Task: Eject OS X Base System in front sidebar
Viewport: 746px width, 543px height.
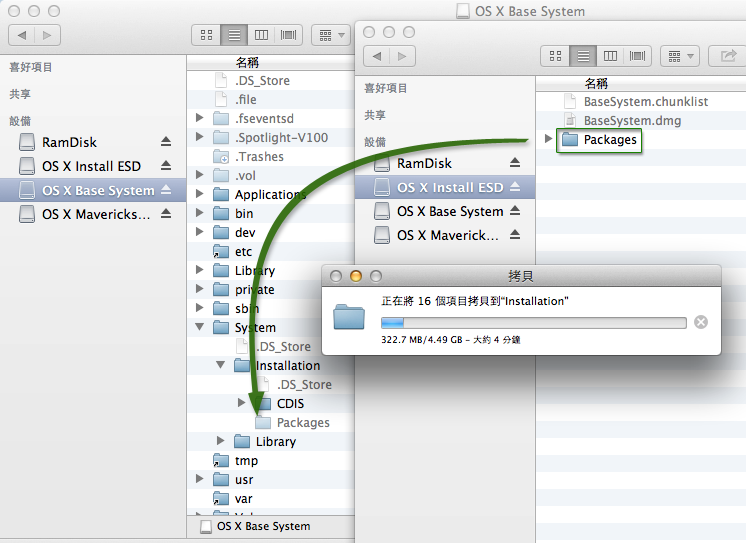Action: pos(515,210)
